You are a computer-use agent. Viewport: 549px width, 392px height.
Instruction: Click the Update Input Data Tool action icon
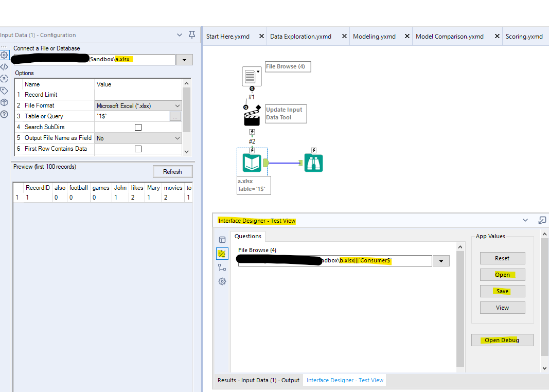click(x=252, y=114)
